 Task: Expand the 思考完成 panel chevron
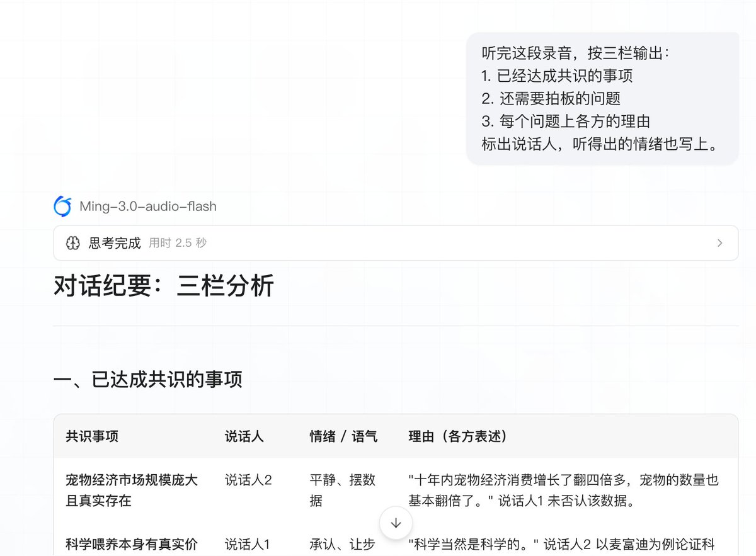pos(720,243)
